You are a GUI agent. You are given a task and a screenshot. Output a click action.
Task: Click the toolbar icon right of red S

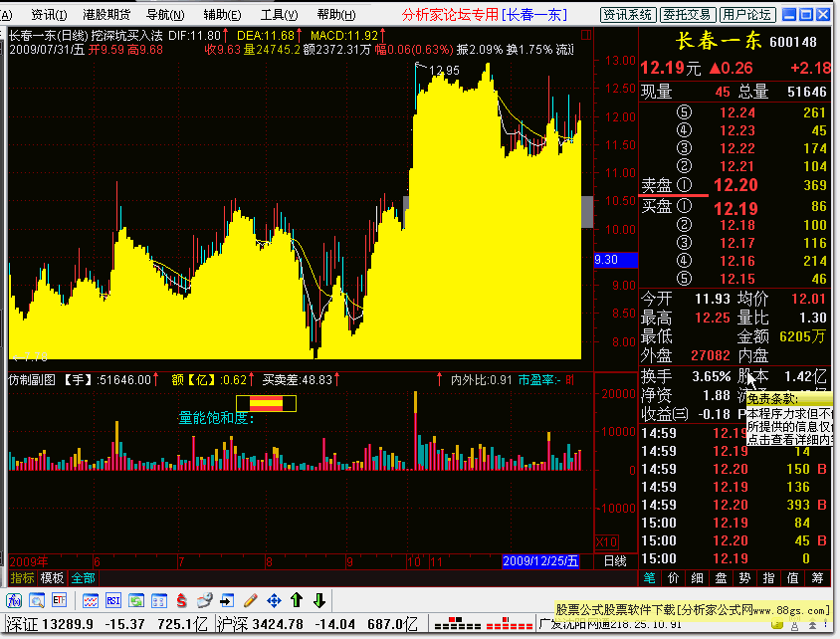pos(204,601)
